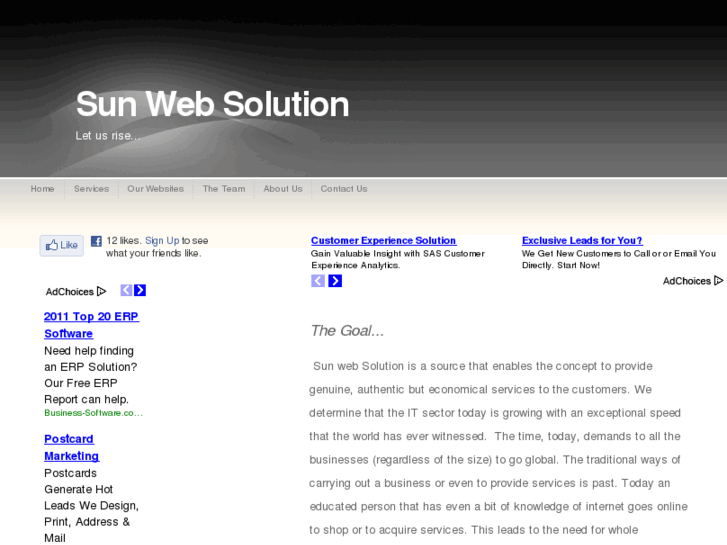This screenshot has height=545, width=727.
Task: Click the left AdChoices triangle icon
Action: tap(102, 292)
